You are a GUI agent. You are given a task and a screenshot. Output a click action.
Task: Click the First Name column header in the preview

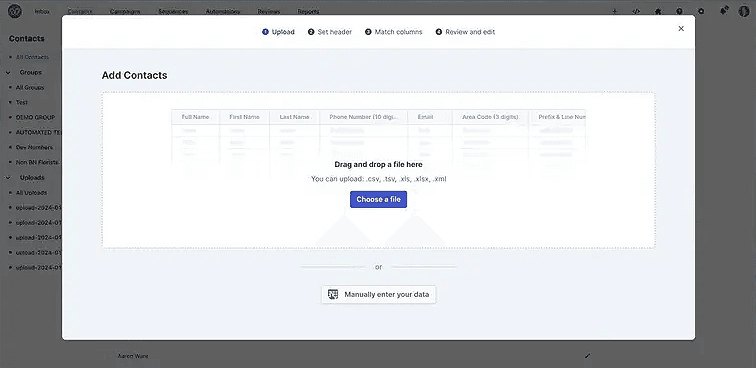coord(244,117)
